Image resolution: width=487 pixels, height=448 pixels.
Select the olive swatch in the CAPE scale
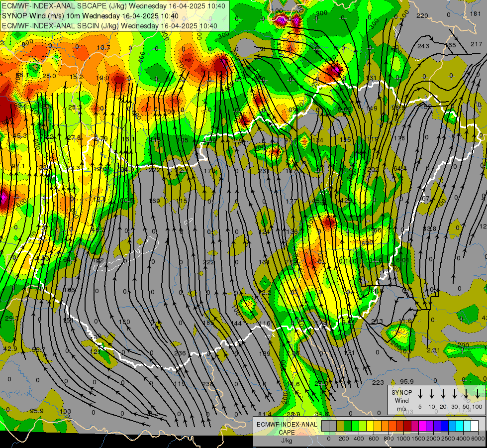click(x=340, y=426)
